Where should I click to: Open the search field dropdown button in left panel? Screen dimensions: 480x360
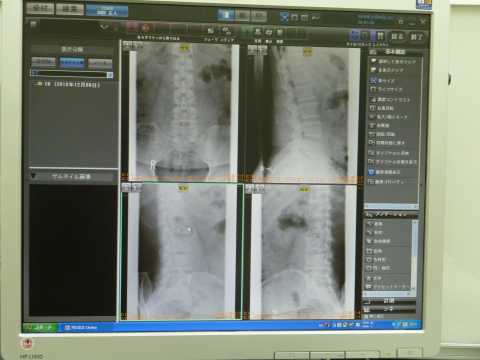point(110,75)
